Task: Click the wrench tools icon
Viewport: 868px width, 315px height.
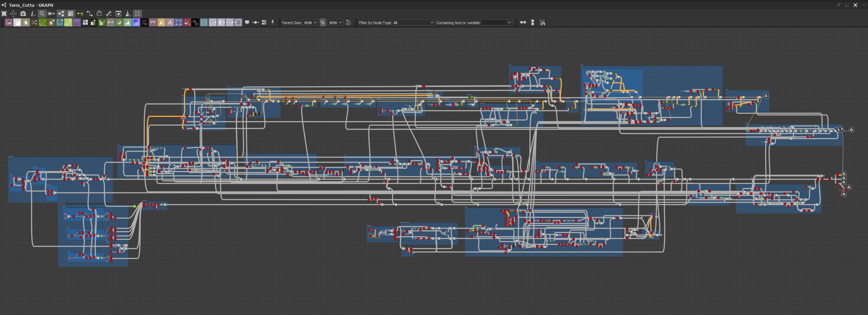Action: 109,14
